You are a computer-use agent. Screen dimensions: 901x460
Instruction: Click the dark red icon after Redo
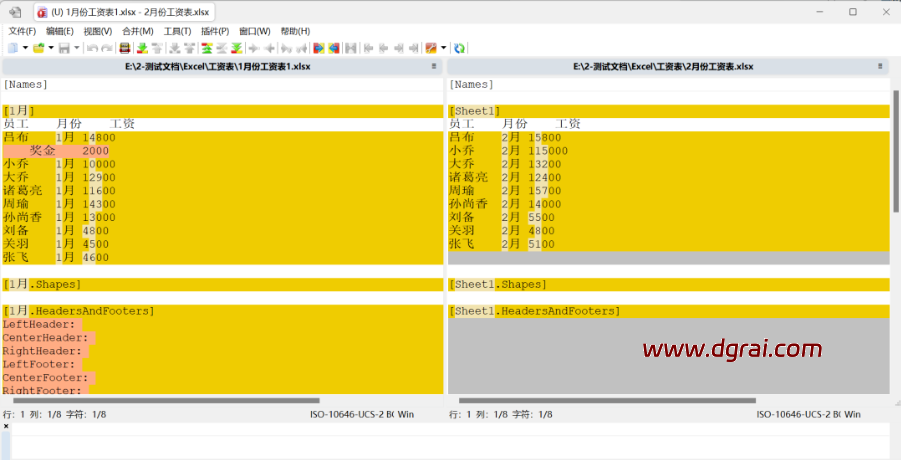tap(124, 48)
